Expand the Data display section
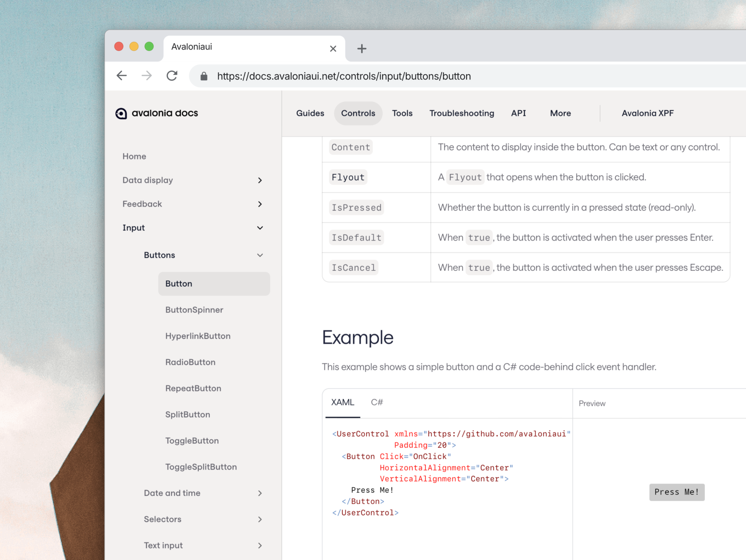The width and height of the screenshot is (746, 560). (x=260, y=180)
